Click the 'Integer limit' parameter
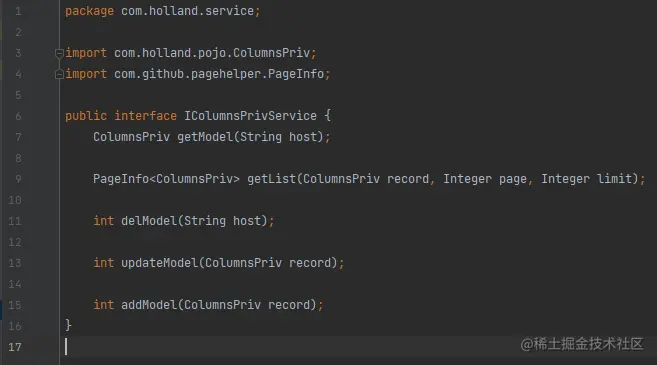This screenshot has height=365, width=657. click(587, 179)
